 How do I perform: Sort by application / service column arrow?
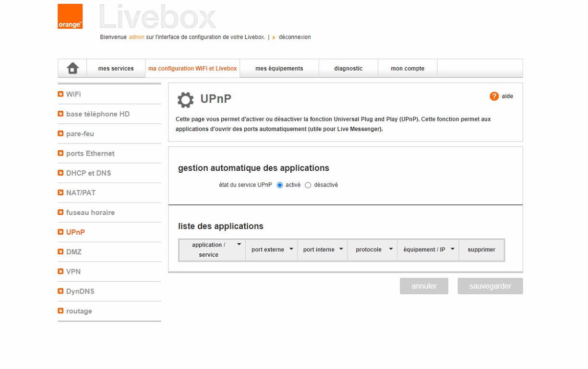click(x=239, y=245)
